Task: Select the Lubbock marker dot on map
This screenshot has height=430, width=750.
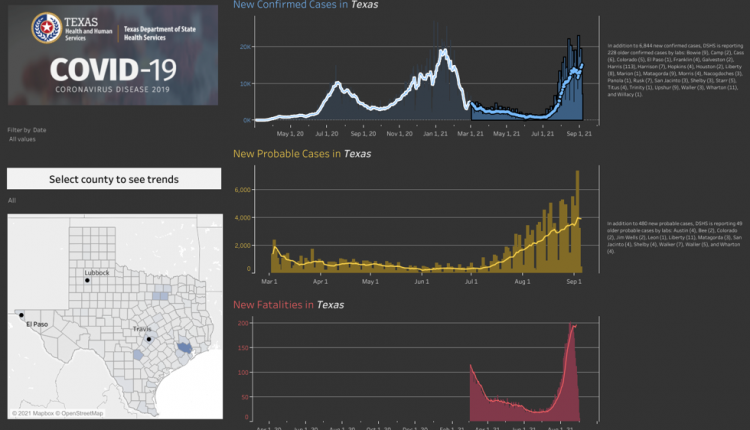Action: coord(88,281)
